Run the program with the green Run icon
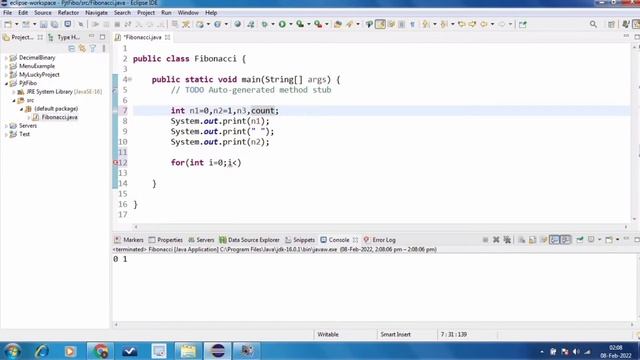The width and height of the screenshot is (640, 360). (x=282, y=24)
